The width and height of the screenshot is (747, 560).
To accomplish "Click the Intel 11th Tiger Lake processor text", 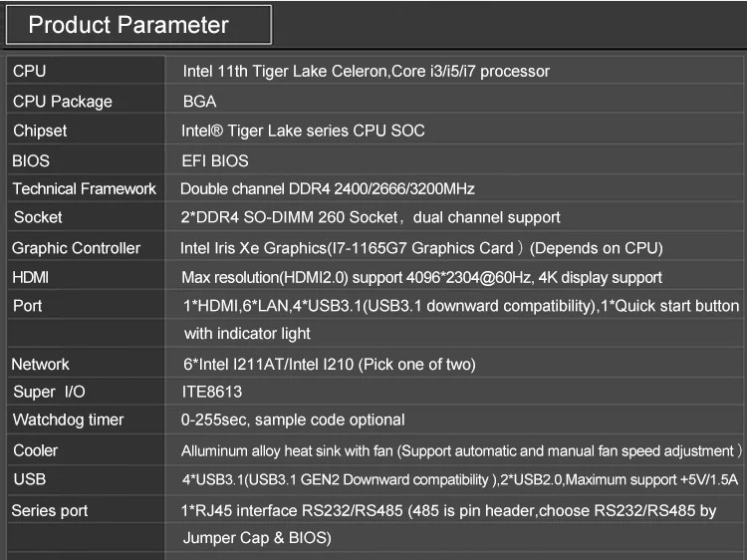I will click(366, 72).
